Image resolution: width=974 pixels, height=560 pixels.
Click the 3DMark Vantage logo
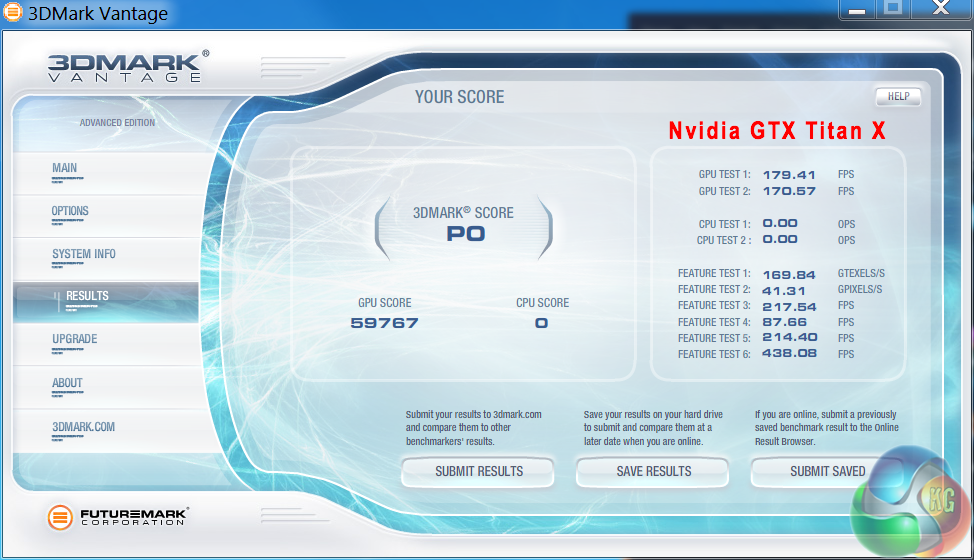pyautogui.click(x=128, y=66)
